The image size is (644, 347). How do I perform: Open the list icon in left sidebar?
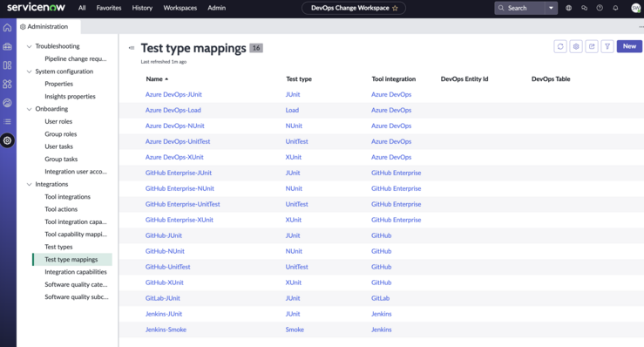click(x=7, y=122)
